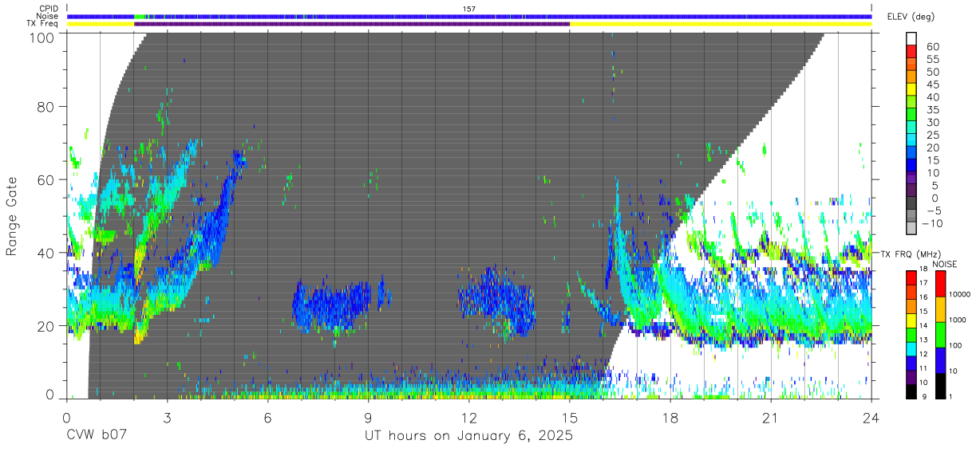The height and width of the screenshot is (452, 980).
Task: Click the 18 tick on the UT hours axis
Action: point(670,417)
